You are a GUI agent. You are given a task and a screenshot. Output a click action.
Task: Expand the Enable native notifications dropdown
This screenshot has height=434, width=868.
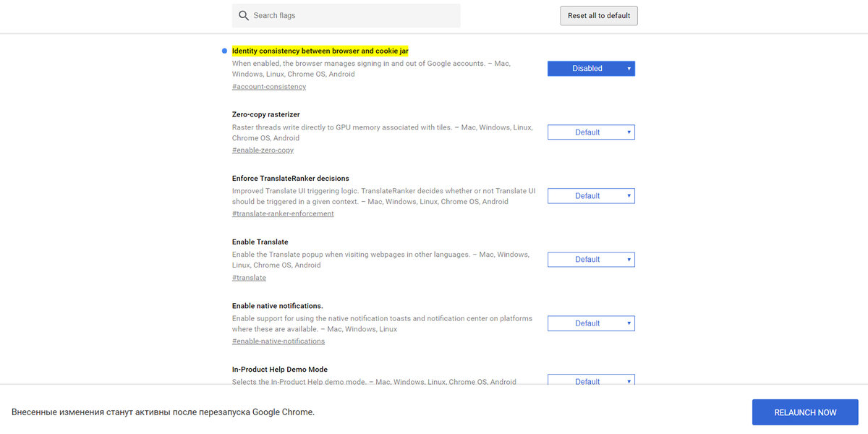591,323
